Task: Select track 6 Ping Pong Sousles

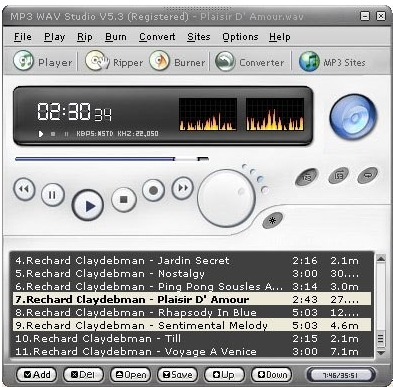Action: (192, 286)
